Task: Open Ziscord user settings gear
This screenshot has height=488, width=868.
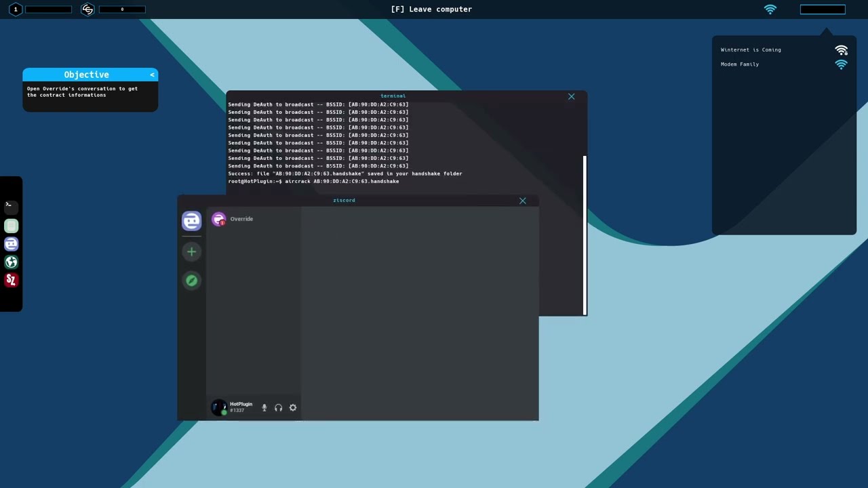Action: (293, 408)
